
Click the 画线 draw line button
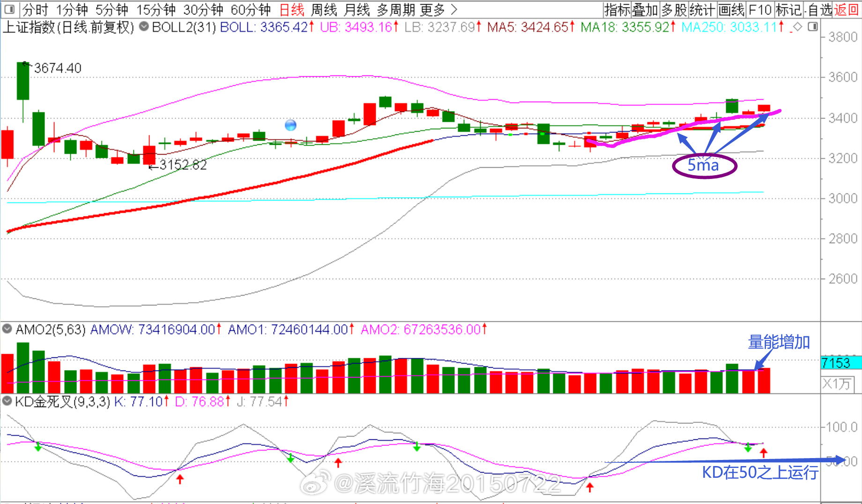tap(731, 9)
